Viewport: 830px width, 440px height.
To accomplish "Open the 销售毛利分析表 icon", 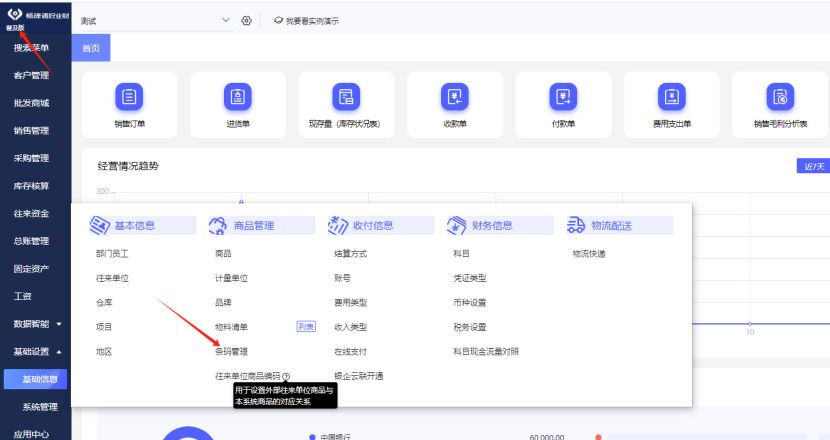I will click(780, 98).
